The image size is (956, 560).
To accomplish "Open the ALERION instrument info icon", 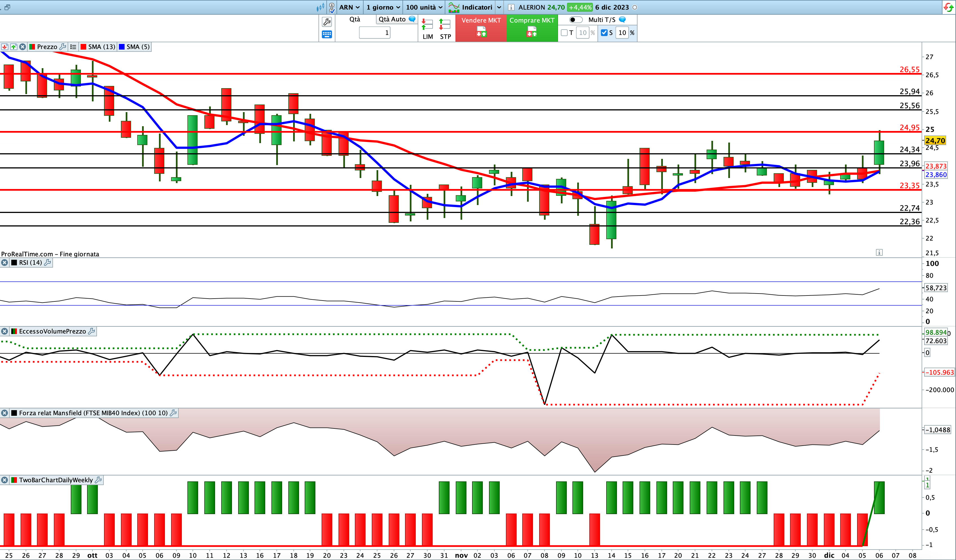I will [x=511, y=7].
